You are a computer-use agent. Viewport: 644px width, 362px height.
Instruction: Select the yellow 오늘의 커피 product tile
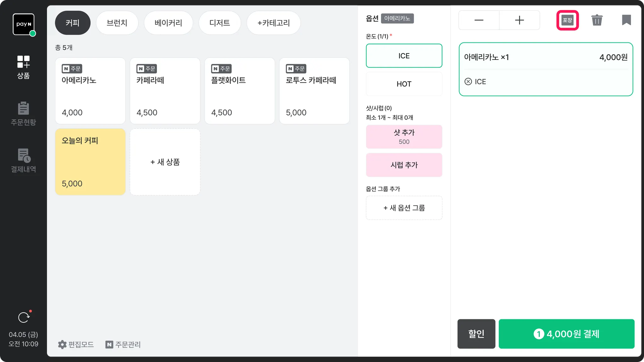coord(90,162)
